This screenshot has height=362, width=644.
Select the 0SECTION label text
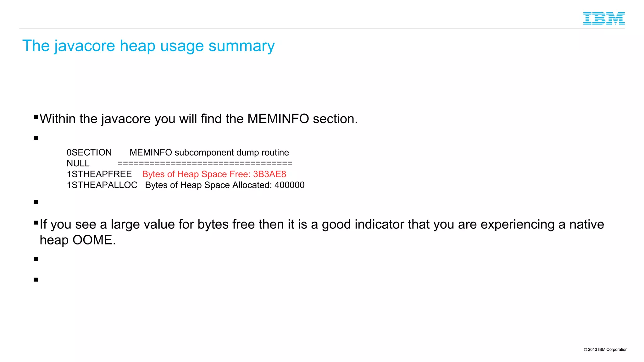tap(89, 152)
